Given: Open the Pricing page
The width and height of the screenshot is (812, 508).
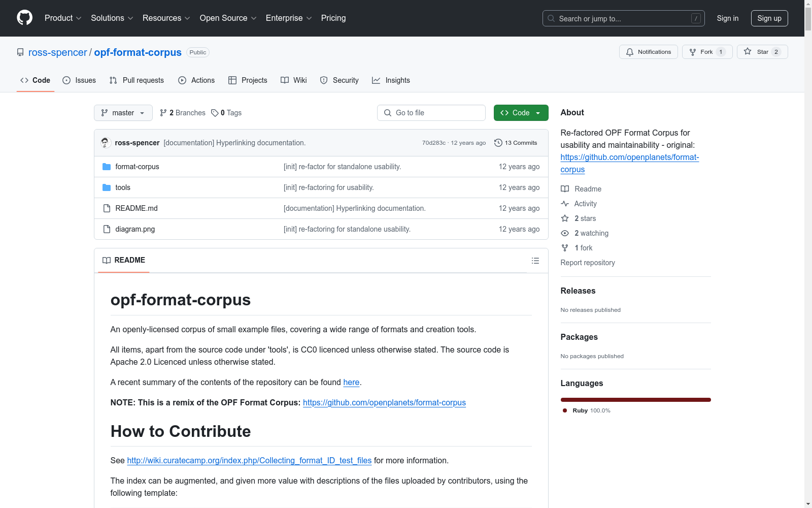Looking at the screenshot, I should 333,18.
